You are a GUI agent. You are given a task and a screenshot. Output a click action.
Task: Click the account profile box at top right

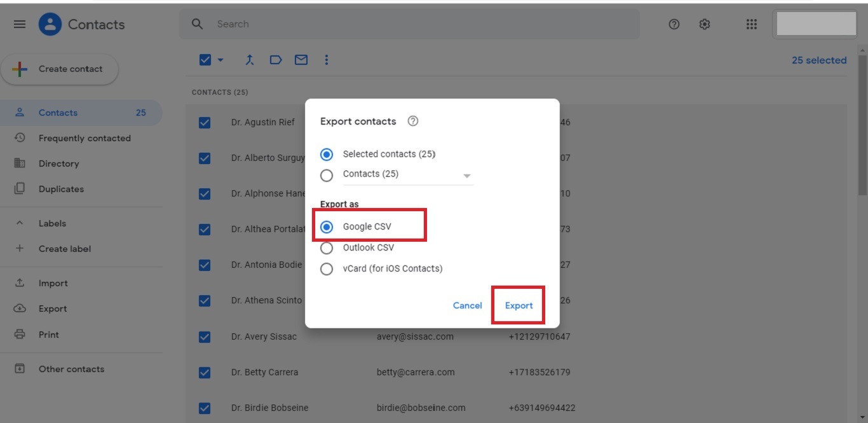(x=817, y=24)
